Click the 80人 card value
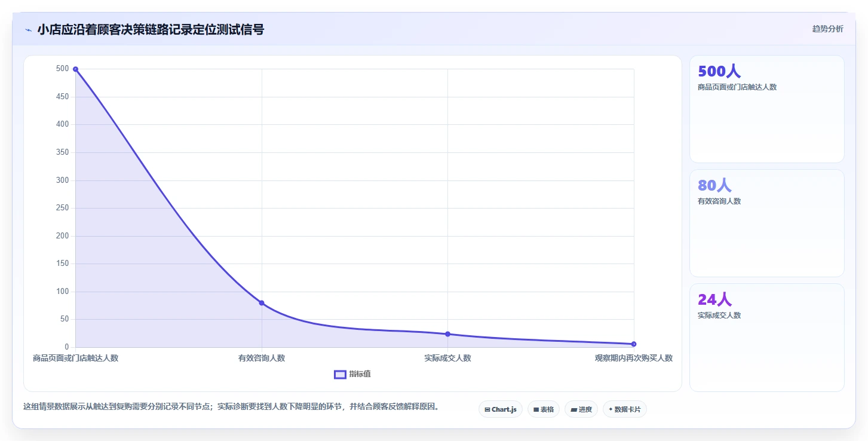 point(714,185)
